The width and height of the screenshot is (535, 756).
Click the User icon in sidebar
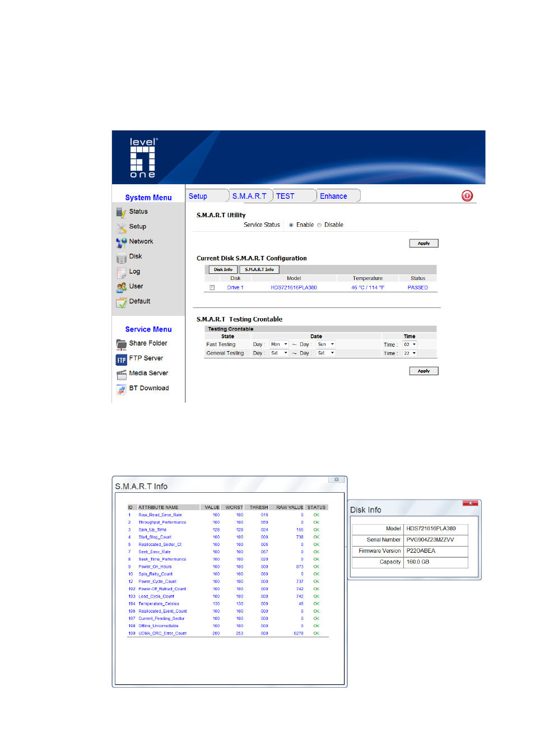pos(121,287)
